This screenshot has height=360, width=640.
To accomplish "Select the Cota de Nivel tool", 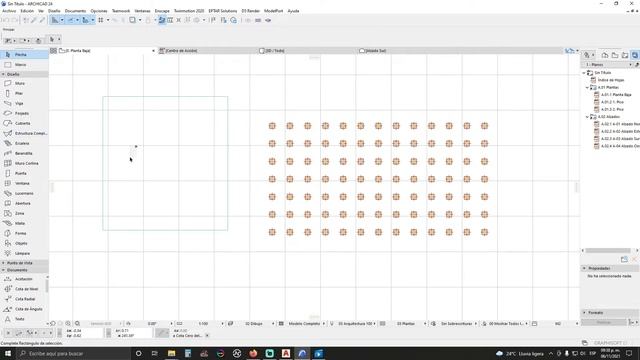I will click(24, 289).
